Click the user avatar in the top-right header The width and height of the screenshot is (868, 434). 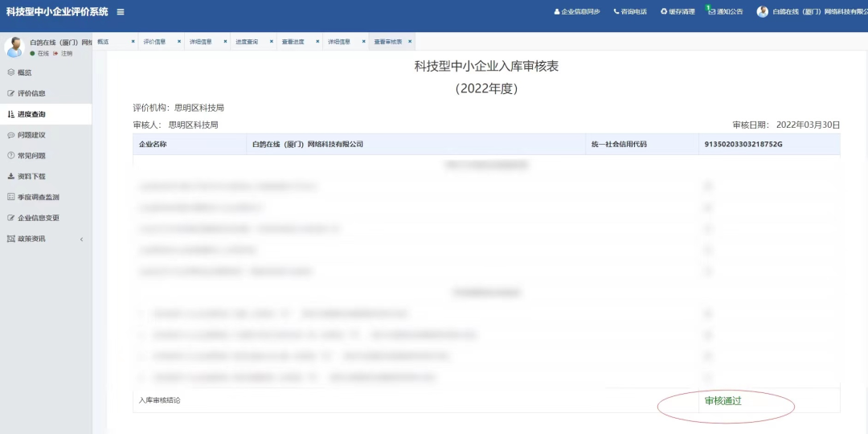[763, 12]
